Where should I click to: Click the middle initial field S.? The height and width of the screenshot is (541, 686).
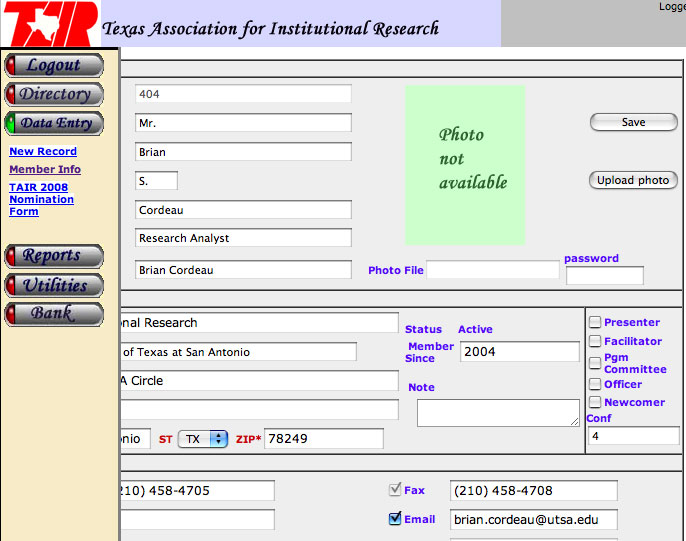[x=156, y=181]
